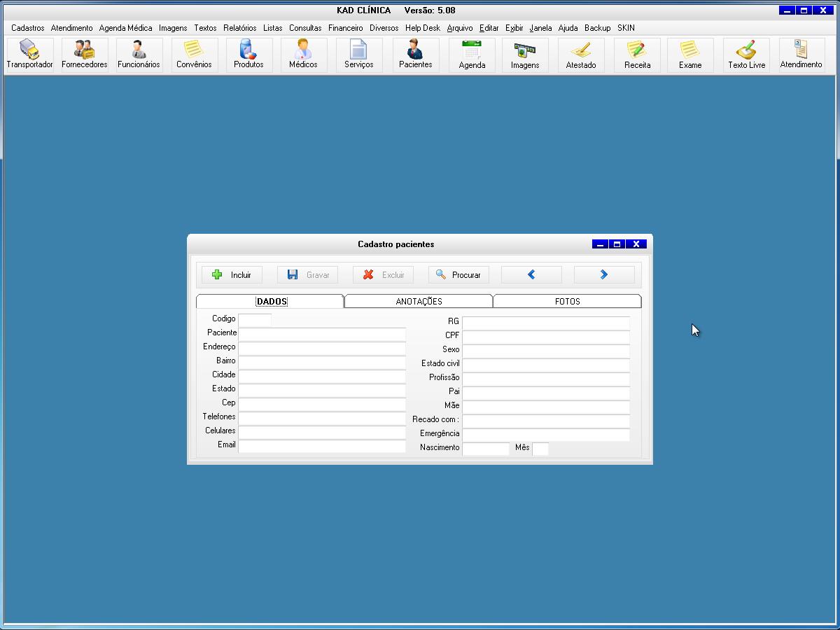
Task: Open the Médicos toolbar icon
Action: click(x=303, y=55)
